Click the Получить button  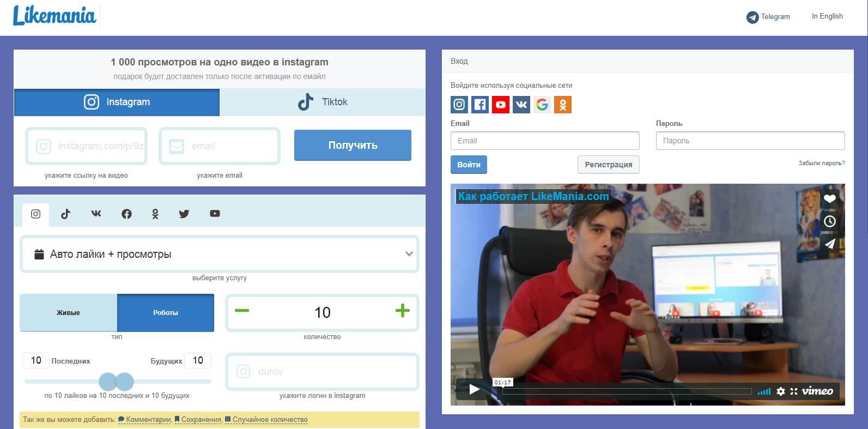pos(353,145)
